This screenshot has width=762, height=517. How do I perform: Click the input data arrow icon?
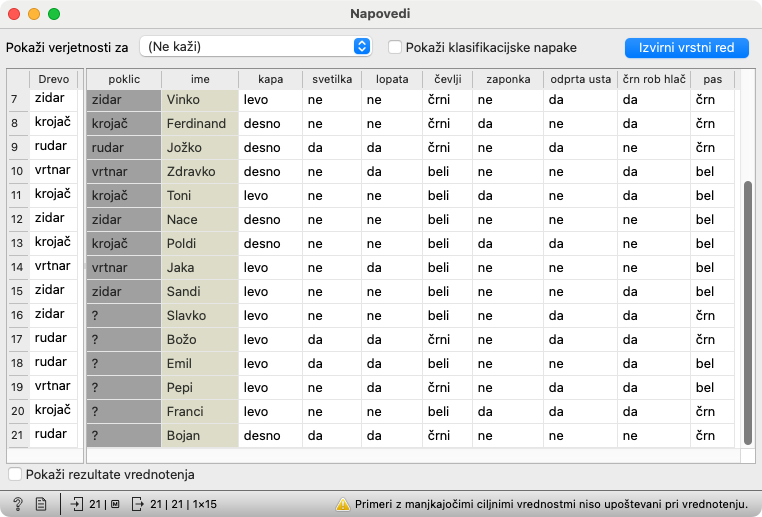click(x=78, y=504)
